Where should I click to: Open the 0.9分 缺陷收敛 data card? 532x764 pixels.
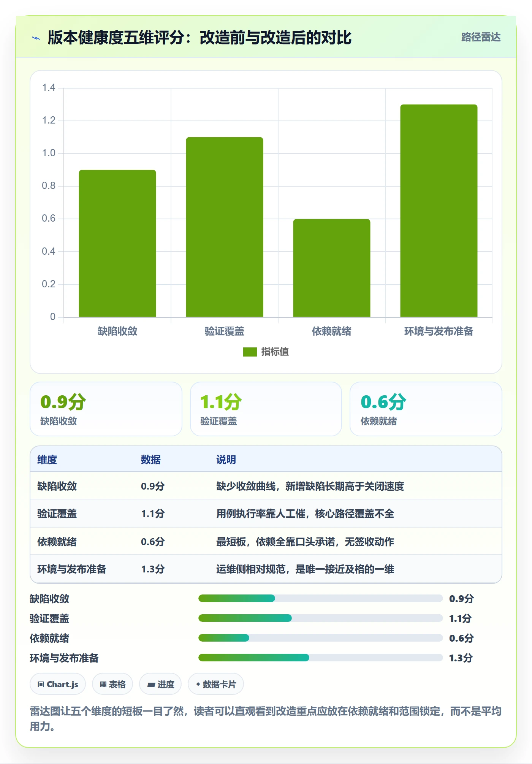click(106, 409)
